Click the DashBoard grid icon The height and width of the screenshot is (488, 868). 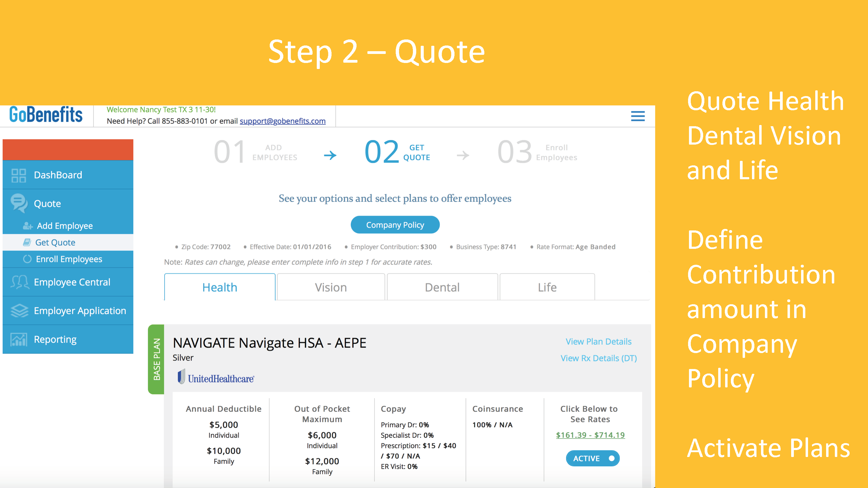tap(18, 175)
